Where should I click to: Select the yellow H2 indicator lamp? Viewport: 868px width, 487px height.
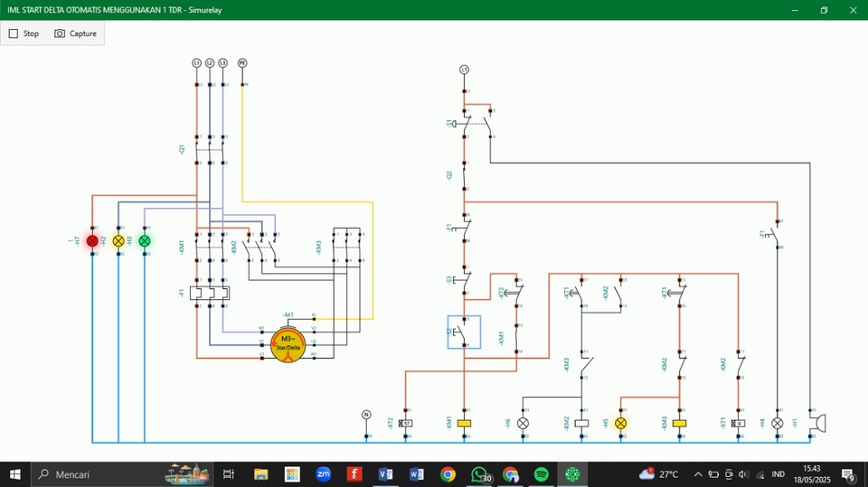point(118,240)
